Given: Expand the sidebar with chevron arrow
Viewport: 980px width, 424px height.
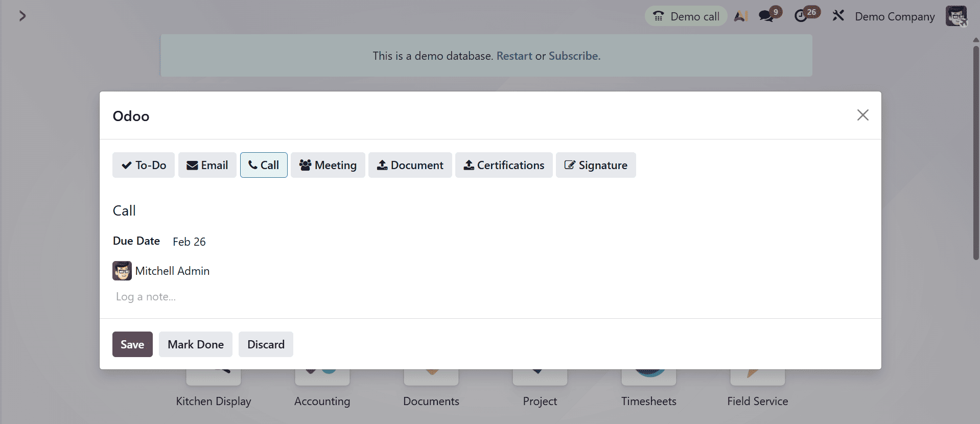Looking at the screenshot, I should 22,16.
